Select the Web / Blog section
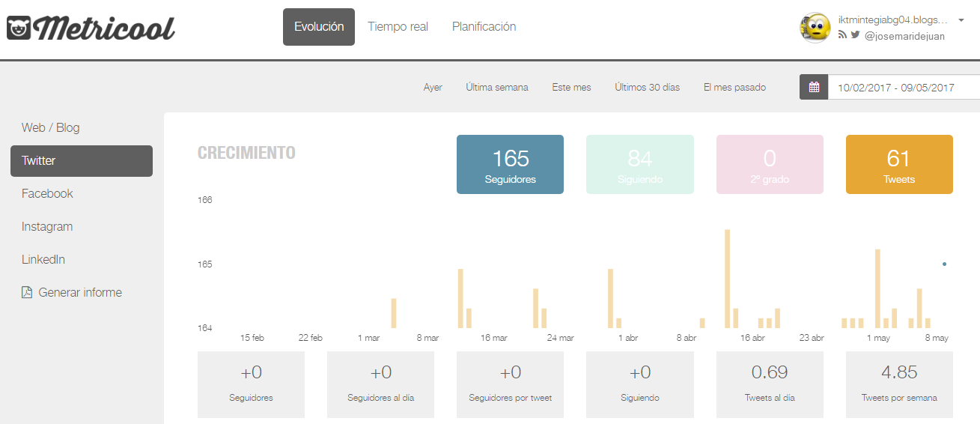The height and width of the screenshot is (424, 980). 51,127
